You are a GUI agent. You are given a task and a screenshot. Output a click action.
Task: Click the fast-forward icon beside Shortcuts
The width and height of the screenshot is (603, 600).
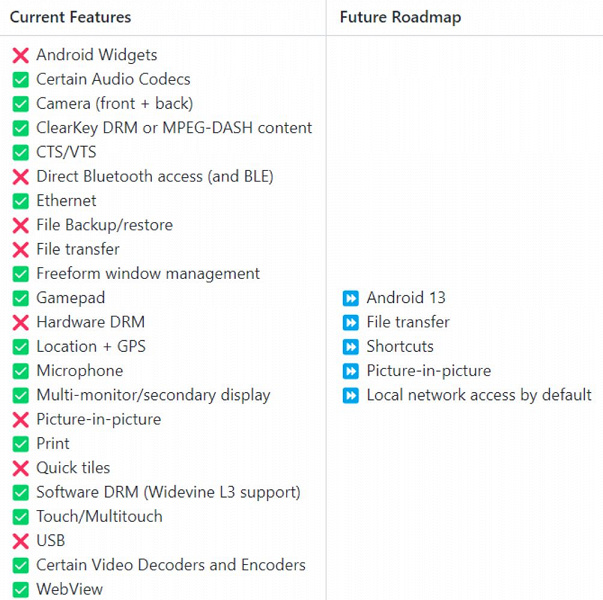tap(350, 347)
